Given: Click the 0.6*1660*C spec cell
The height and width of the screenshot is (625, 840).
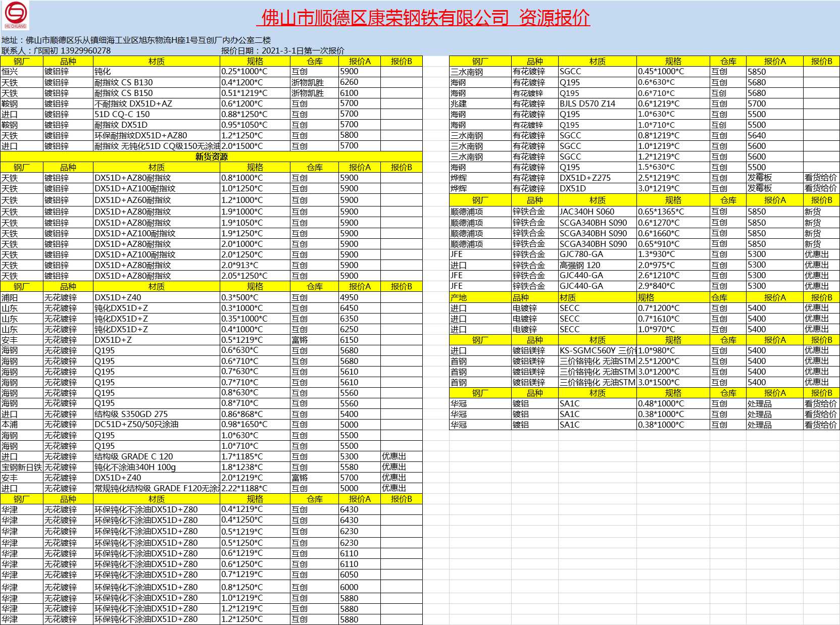Looking at the screenshot, I should (673, 233).
